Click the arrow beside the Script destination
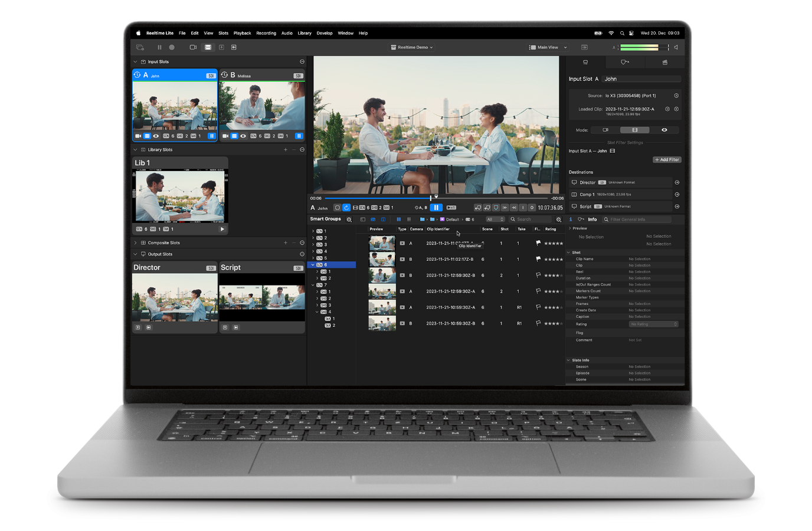This screenshot has height=531, width=812. [x=677, y=206]
